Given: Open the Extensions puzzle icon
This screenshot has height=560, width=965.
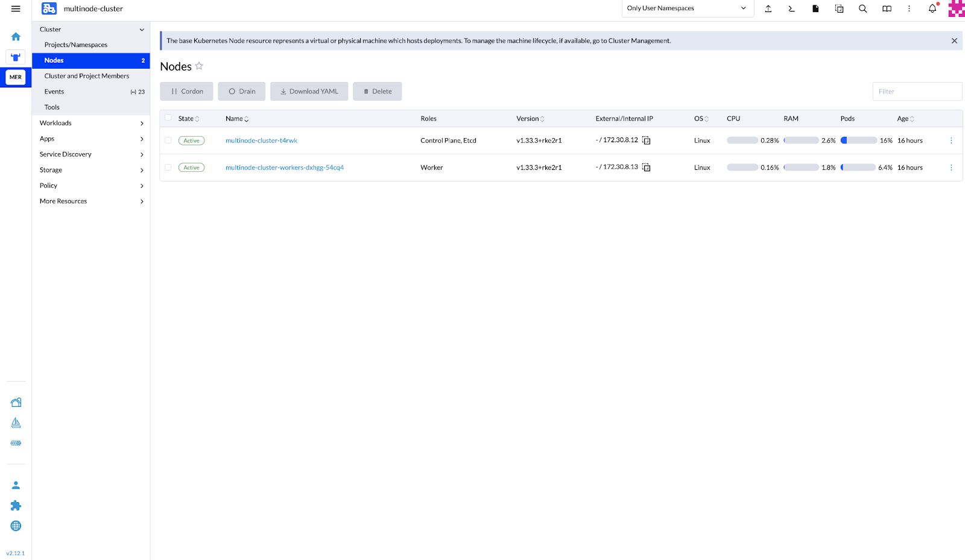Looking at the screenshot, I should click(x=16, y=506).
